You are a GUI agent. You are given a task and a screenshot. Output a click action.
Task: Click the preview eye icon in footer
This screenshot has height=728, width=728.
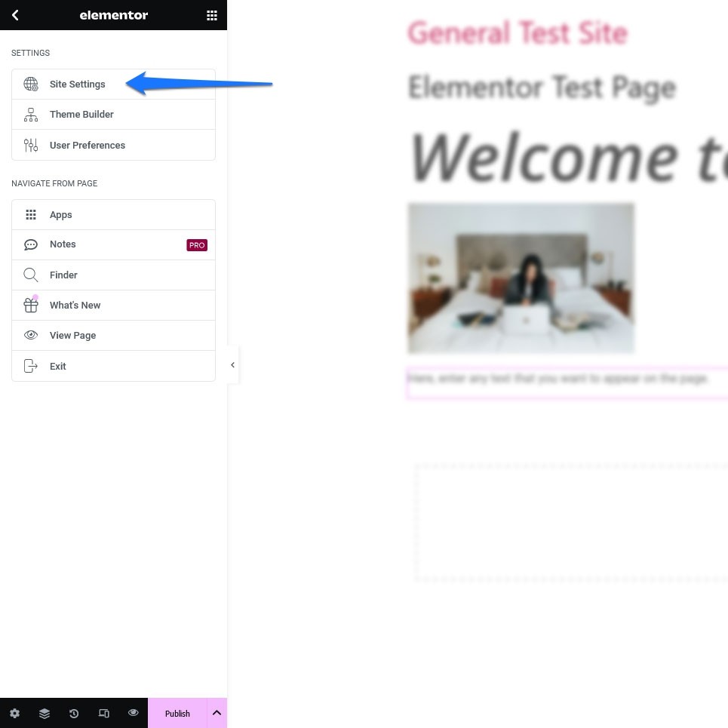click(133, 713)
